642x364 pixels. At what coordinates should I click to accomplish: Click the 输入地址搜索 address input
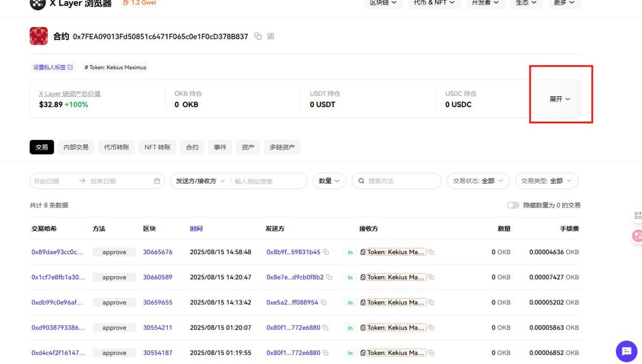pos(269,181)
